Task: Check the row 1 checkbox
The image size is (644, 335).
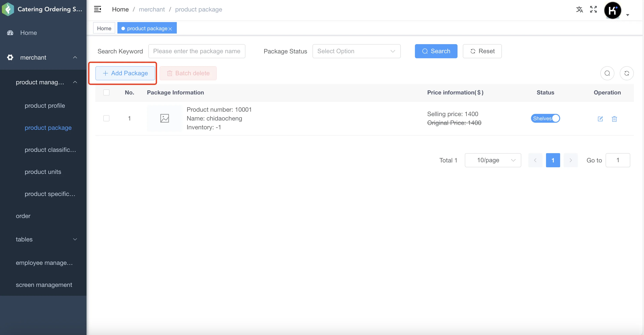Action: (106, 118)
